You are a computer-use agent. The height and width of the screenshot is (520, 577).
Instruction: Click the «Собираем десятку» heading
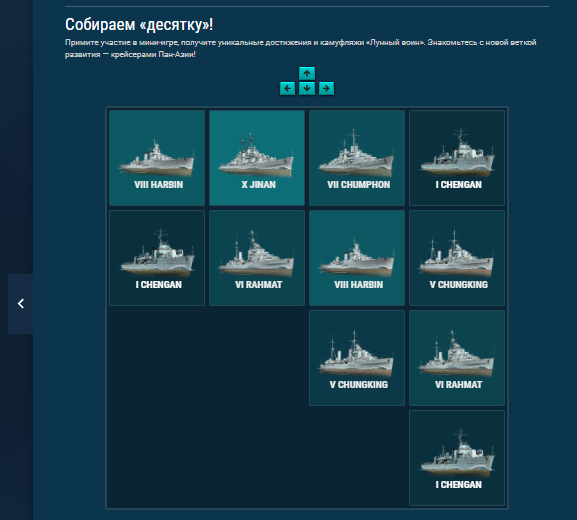[139, 25]
